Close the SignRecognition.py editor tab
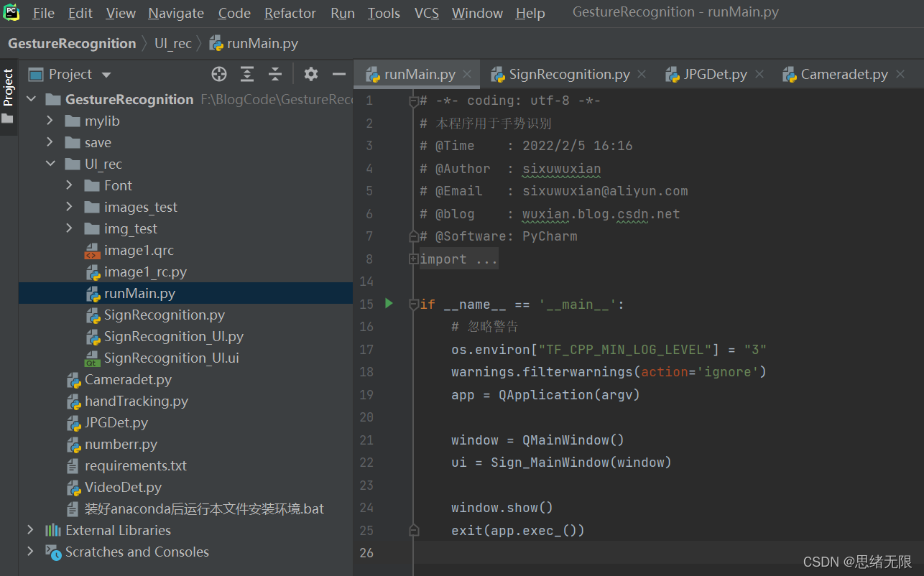Screen dimensions: 924x576 point(642,74)
